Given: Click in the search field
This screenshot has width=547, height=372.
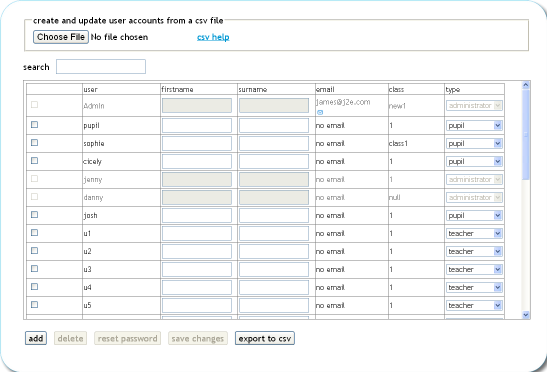Looking at the screenshot, I should [101, 67].
